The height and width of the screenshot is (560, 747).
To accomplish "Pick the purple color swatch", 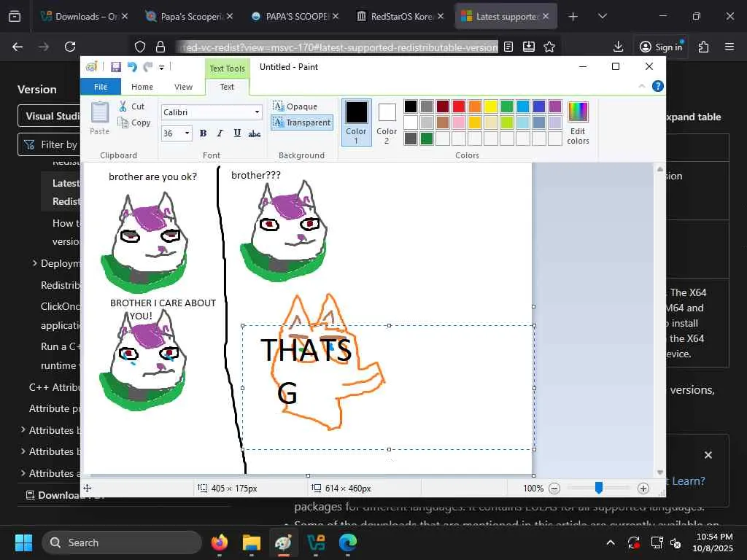I will pos(555,106).
